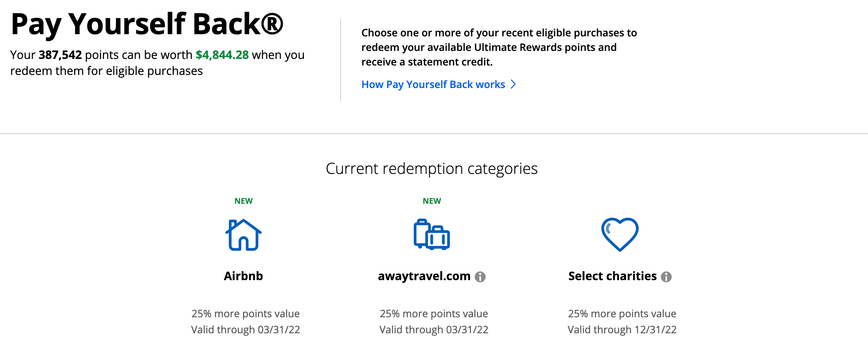Click the green $4,844.28 value

pos(222,55)
